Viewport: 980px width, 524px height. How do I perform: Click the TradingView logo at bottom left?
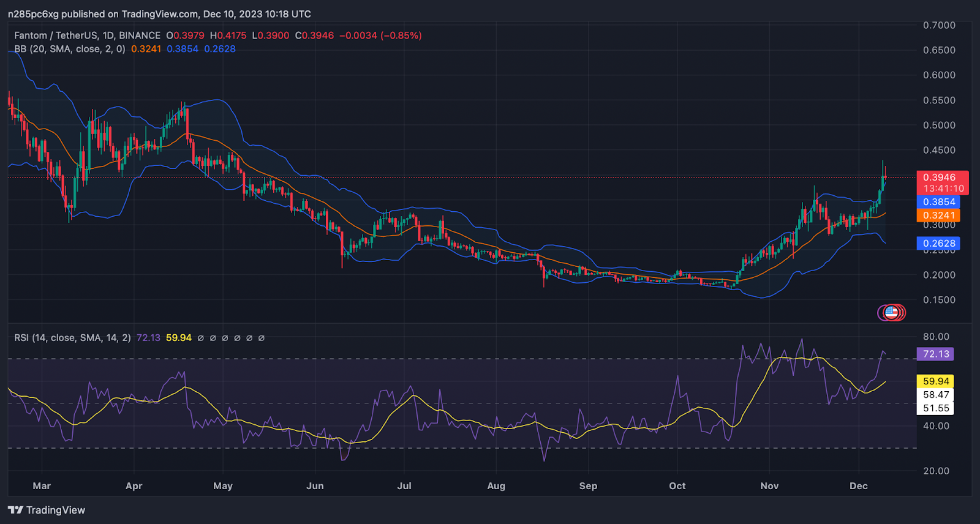[x=47, y=510]
